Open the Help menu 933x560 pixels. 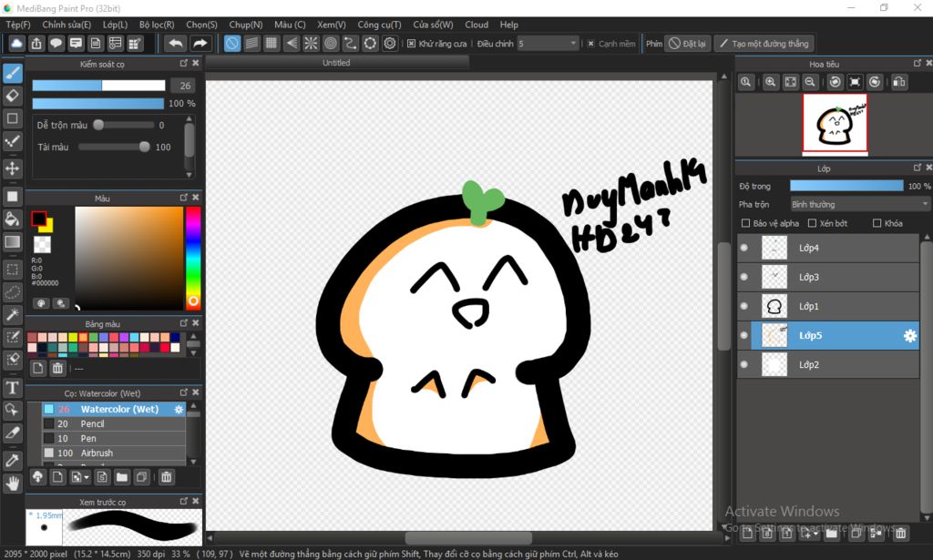[x=508, y=25]
